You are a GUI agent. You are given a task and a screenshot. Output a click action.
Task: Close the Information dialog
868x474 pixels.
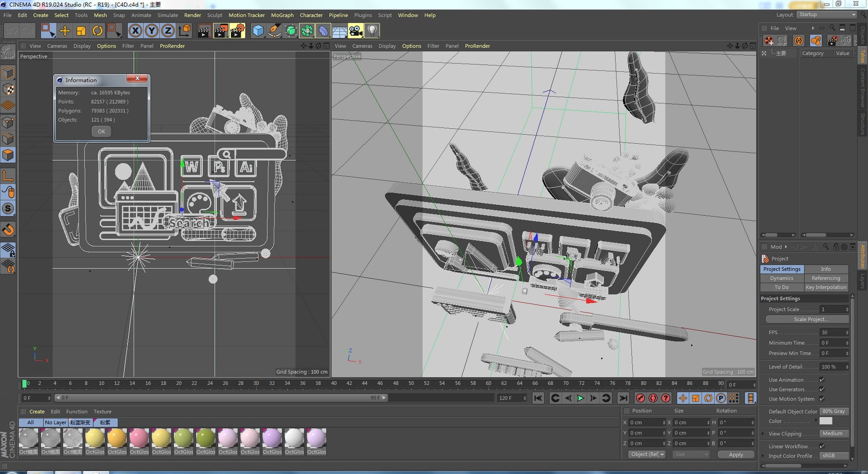point(137,78)
